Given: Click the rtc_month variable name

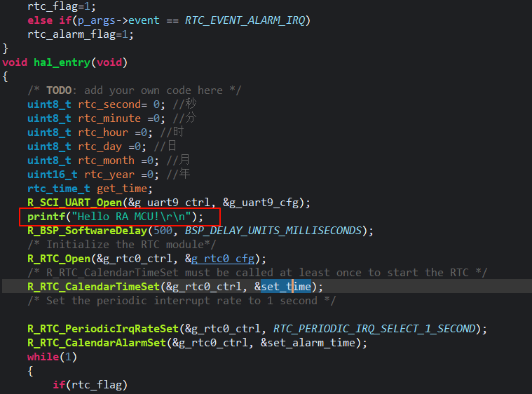Looking at the screenshot, I should (107, 161).
